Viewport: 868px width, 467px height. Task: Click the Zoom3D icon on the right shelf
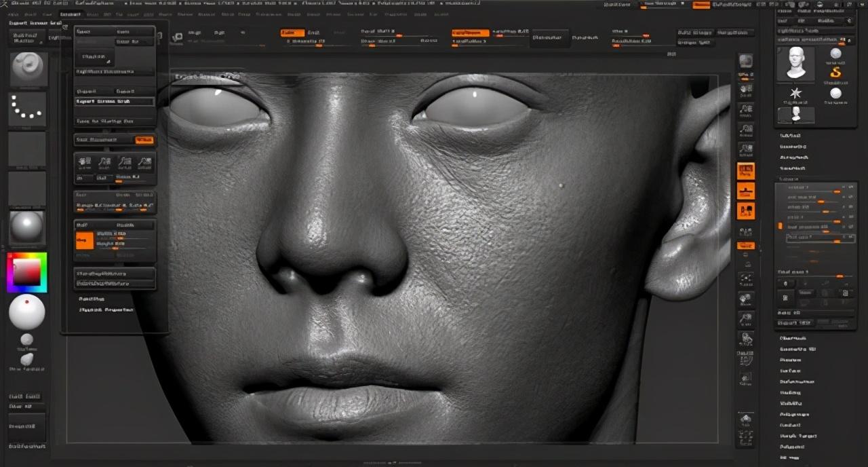coord(745,318)
